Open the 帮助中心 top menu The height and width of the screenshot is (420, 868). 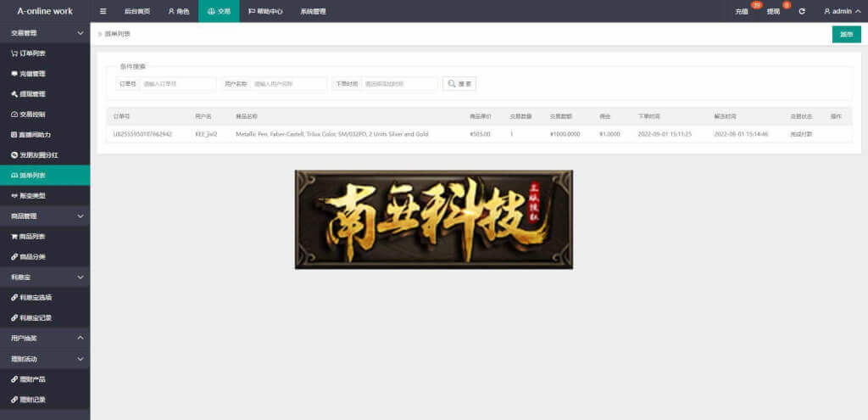(265, 11)
